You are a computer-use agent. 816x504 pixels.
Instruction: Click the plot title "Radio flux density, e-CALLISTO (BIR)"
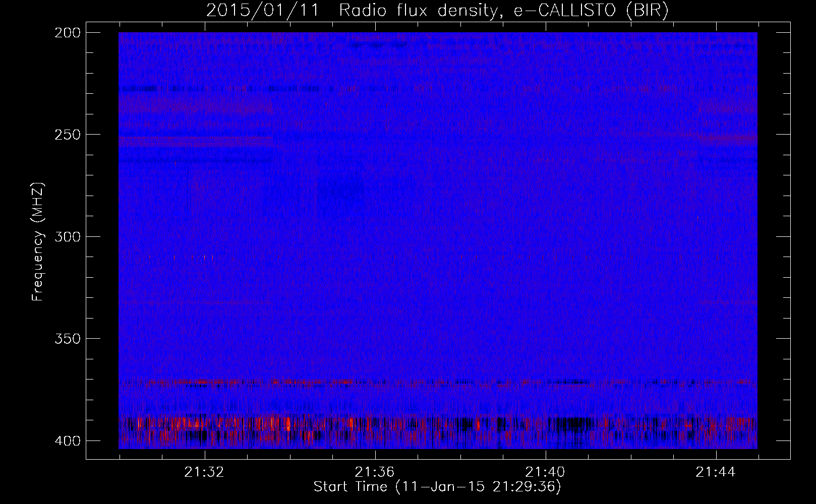(504, 11)
